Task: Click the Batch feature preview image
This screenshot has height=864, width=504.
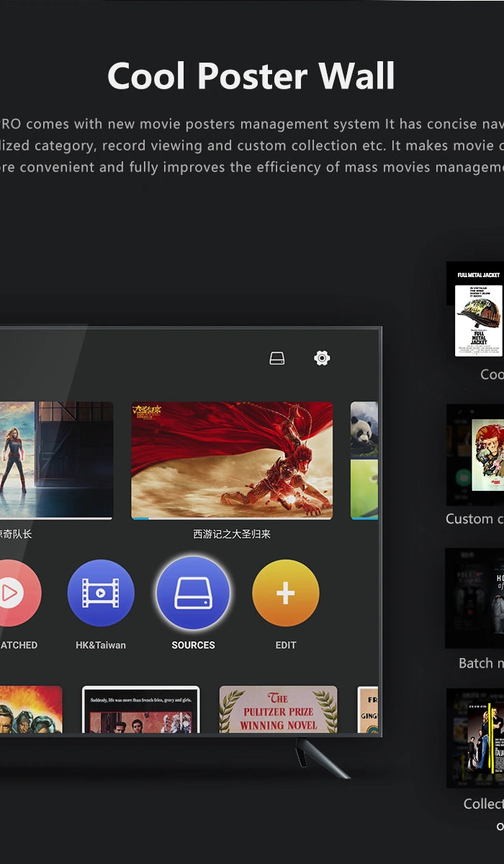Action: click(475, 599)
